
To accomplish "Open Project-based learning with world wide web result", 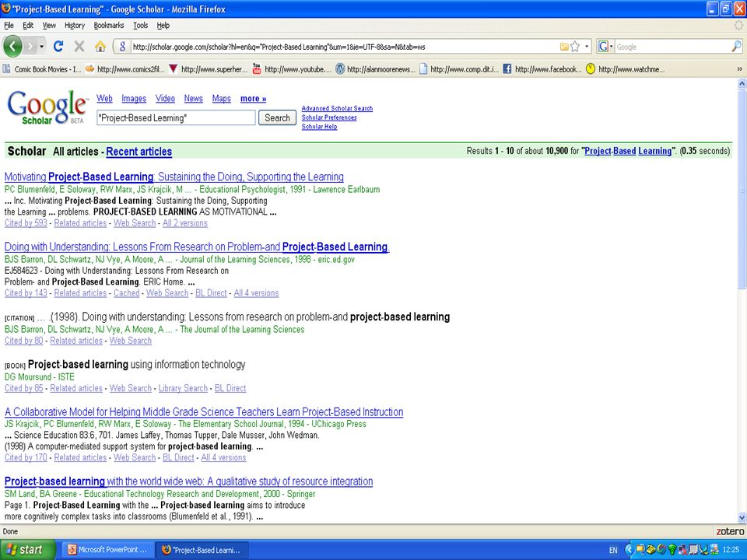I will point(188,481).
